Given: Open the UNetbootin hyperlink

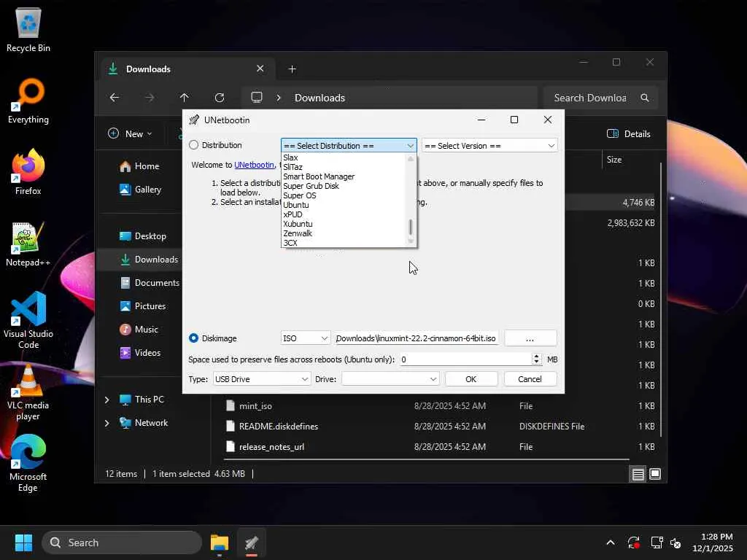Looking at the screenshot, I should pos(254,165).
